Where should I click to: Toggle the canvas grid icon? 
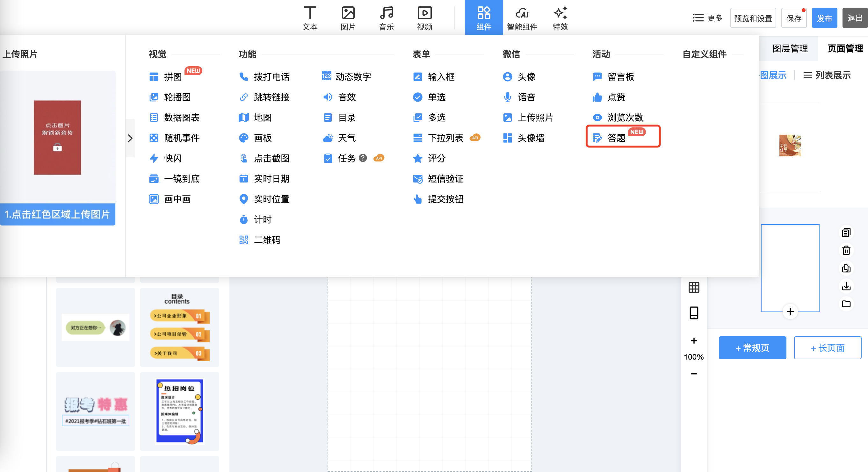click(x=694, y=287)
